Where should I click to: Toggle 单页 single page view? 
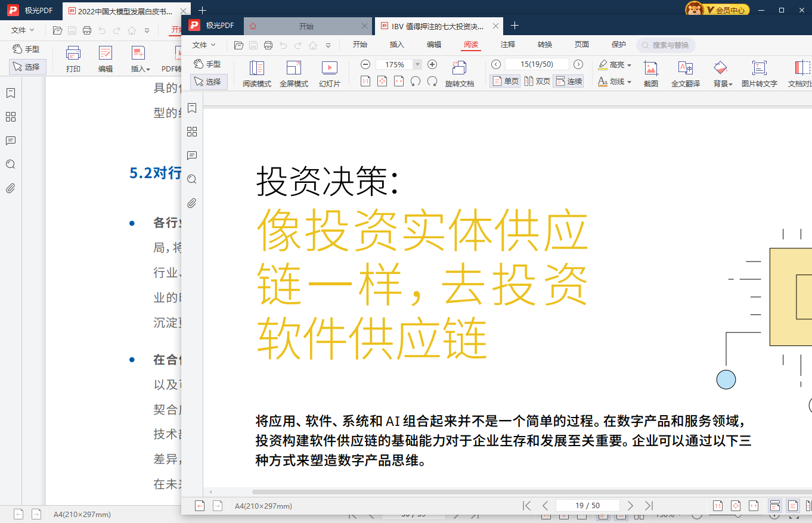[x=505, y=81]
